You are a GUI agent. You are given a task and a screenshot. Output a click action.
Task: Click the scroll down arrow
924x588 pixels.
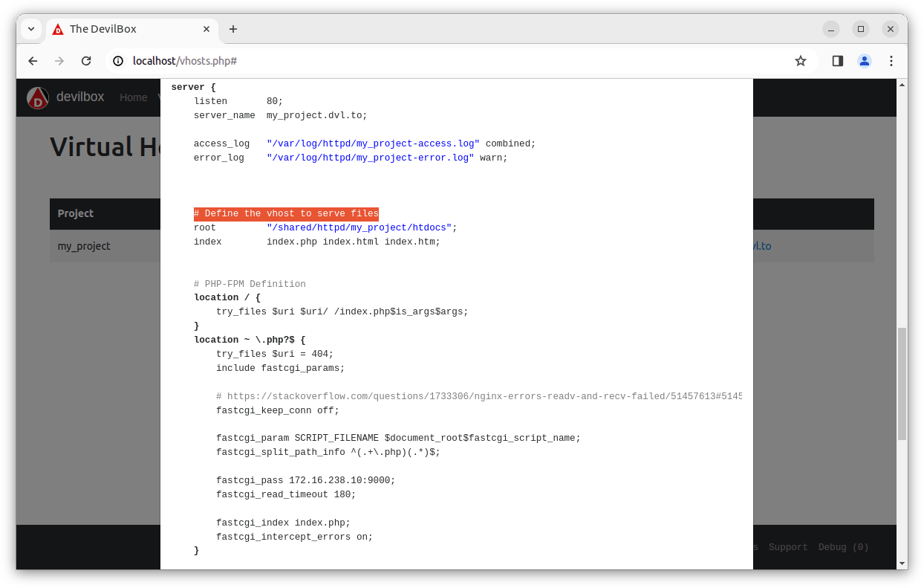[x=902, y=563]
